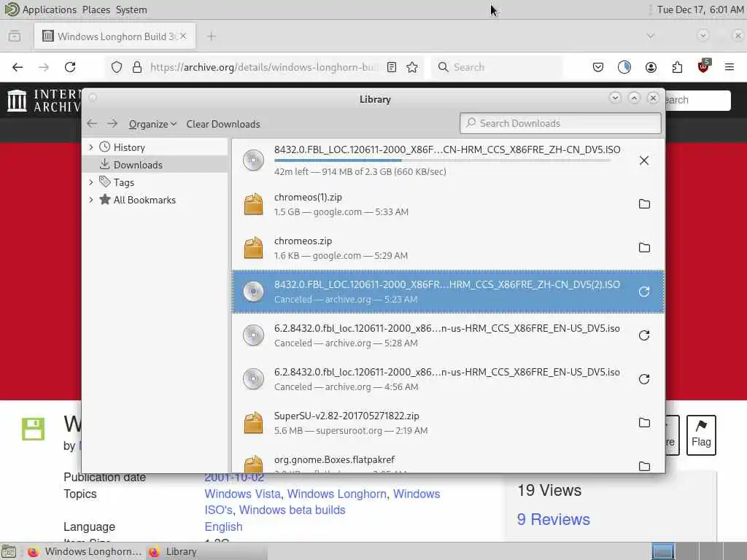Select All Bookmarks in the sidebar
747x560 pixels.
pyautogui.click(x=155, y=200)
